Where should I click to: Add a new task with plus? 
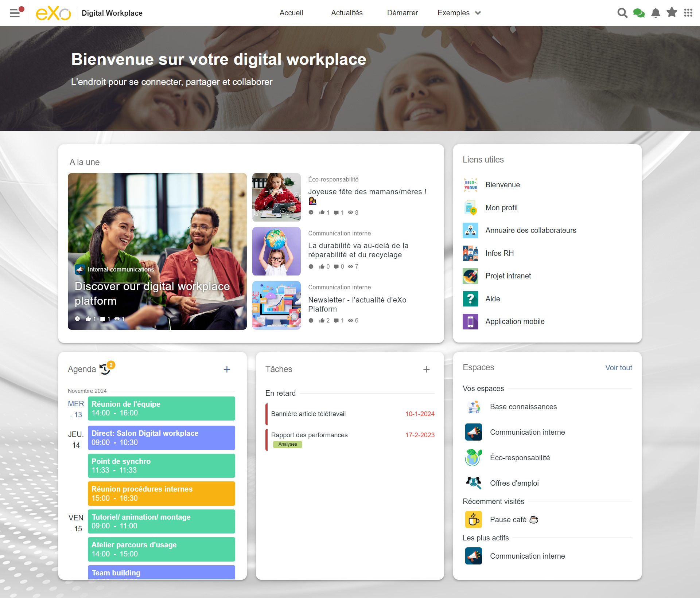pos(426,369)
